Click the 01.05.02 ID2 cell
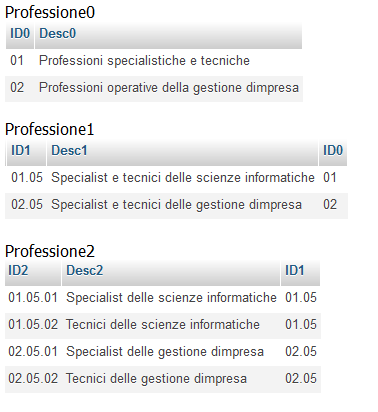Screen dimensions: 378x412 [33, 325]
